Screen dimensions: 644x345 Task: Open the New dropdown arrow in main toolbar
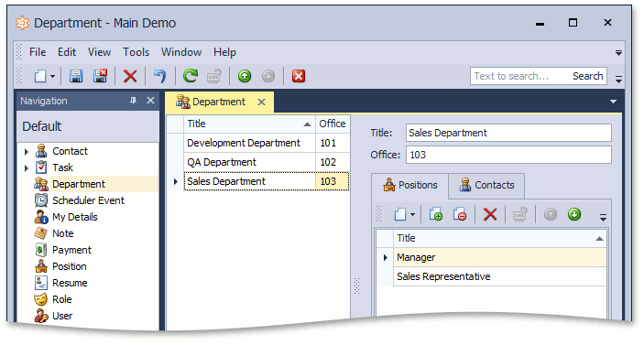52,76
